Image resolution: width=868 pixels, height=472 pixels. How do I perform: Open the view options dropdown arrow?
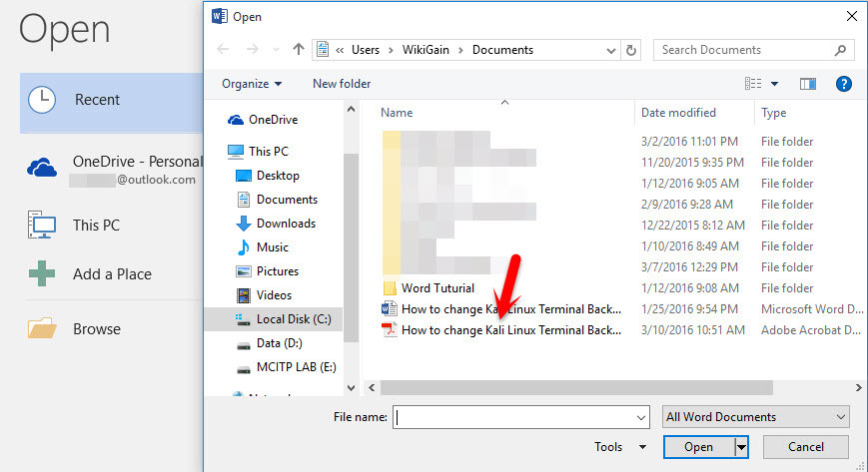coord(774,84)
